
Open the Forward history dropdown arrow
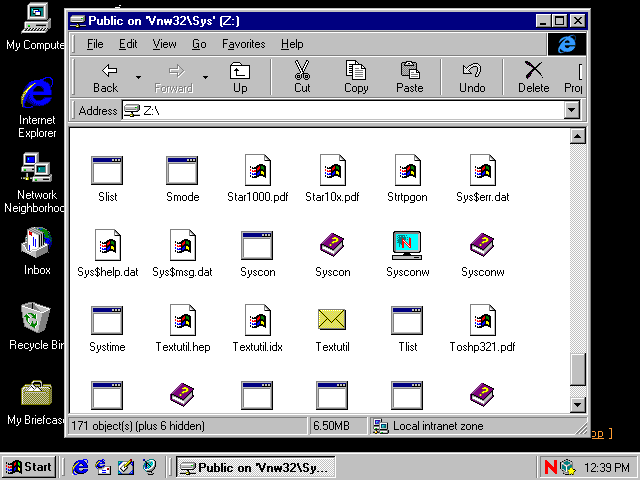(x=205, y=77)
